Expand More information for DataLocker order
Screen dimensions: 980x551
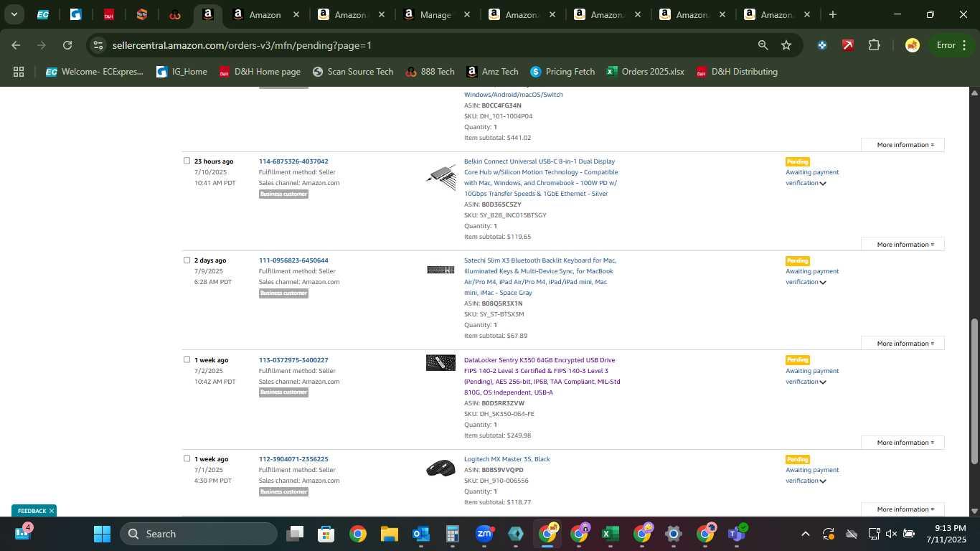pos(903,443)
